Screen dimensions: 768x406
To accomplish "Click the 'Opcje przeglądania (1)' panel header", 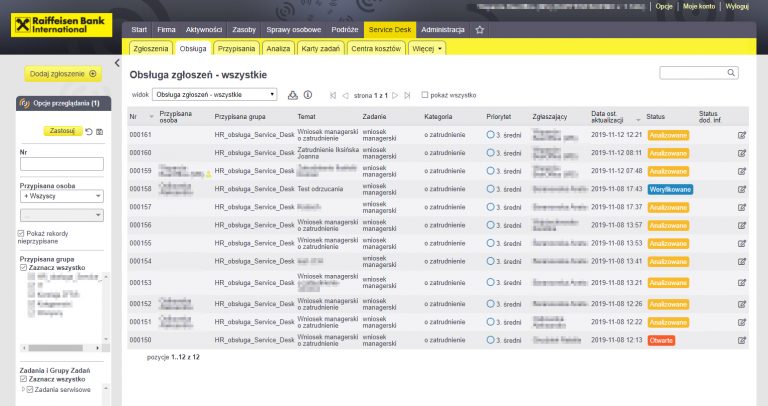I will click(x=64, y=103).
